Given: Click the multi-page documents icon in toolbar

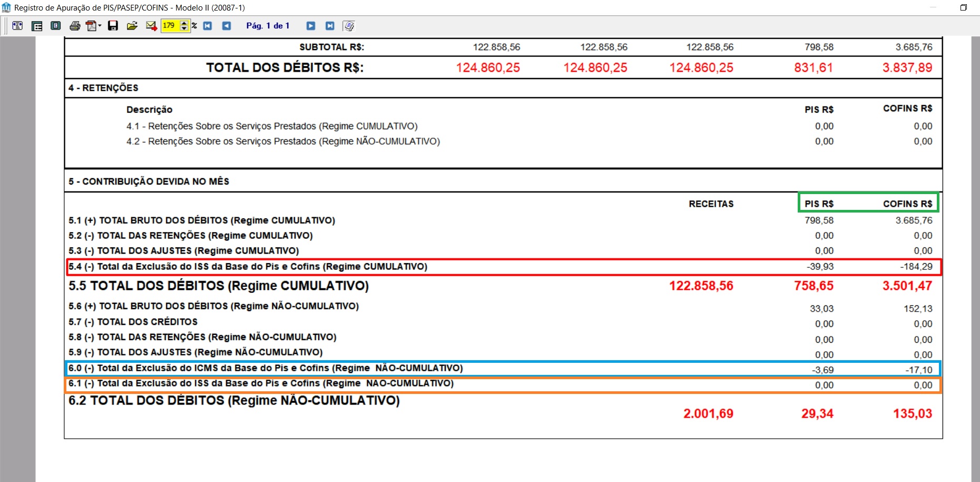Looking at the screenshot, I should click(x=349, y=26).
